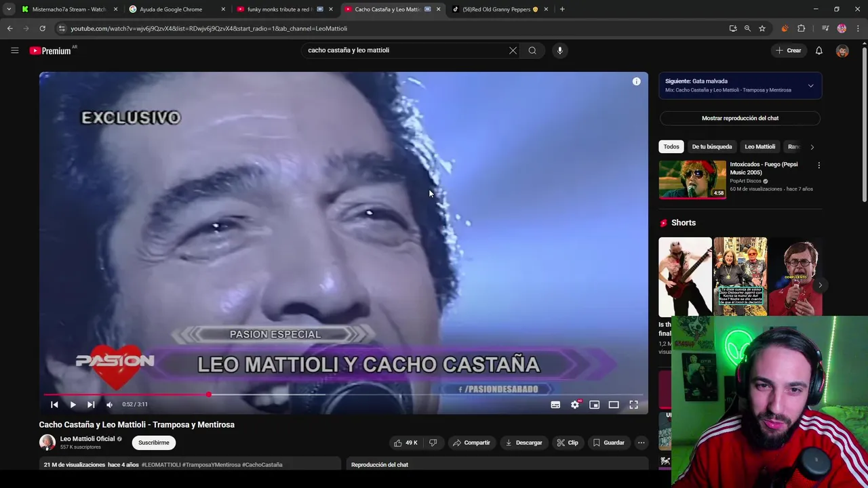The image size is (868, 488).
Task: Skip to previous video in player
Action: click(x=54, y=405)
